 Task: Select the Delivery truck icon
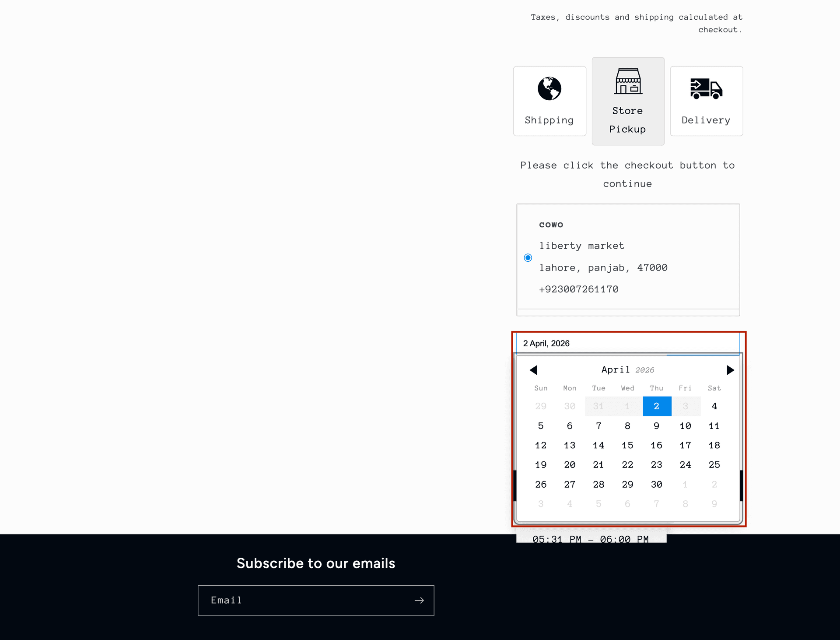click(x=706, y=89)
